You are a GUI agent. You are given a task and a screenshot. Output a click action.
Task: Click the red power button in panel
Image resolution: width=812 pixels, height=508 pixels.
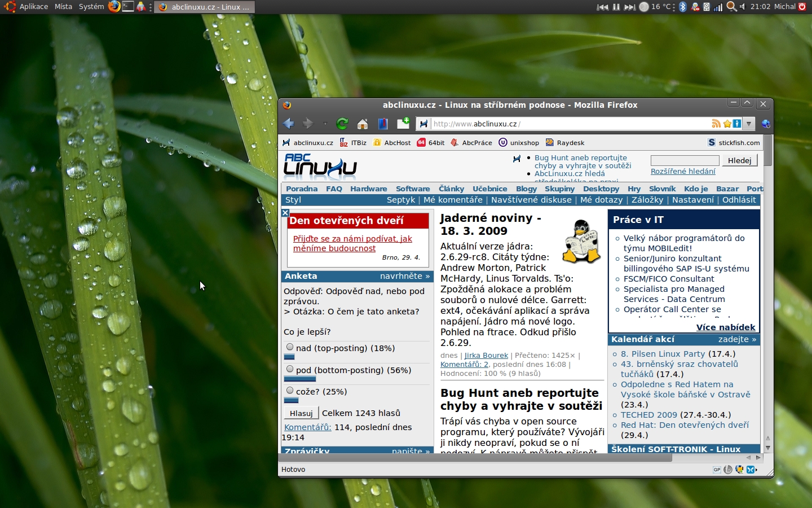[803, 7]
